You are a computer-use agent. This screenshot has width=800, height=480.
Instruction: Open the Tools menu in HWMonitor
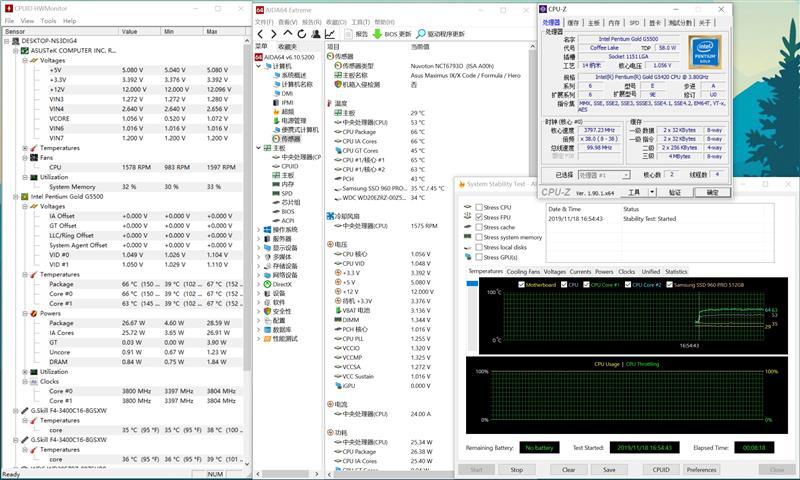[x=48, y=21]
